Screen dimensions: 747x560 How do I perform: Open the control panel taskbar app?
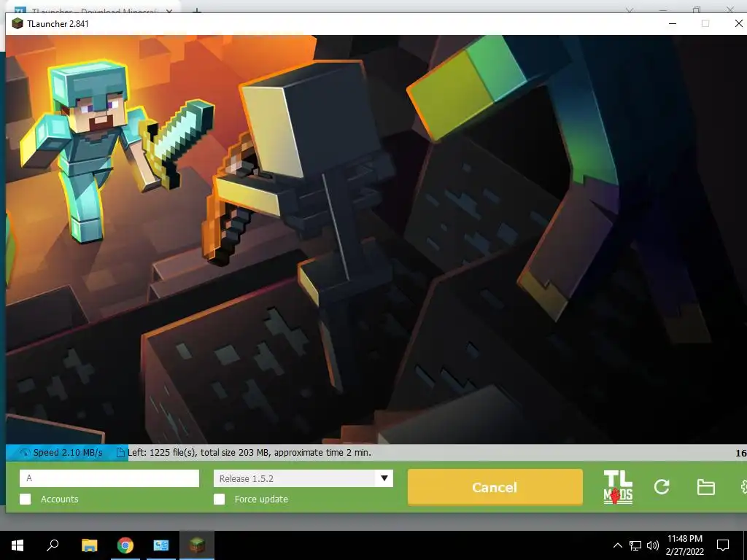point(161,545)
